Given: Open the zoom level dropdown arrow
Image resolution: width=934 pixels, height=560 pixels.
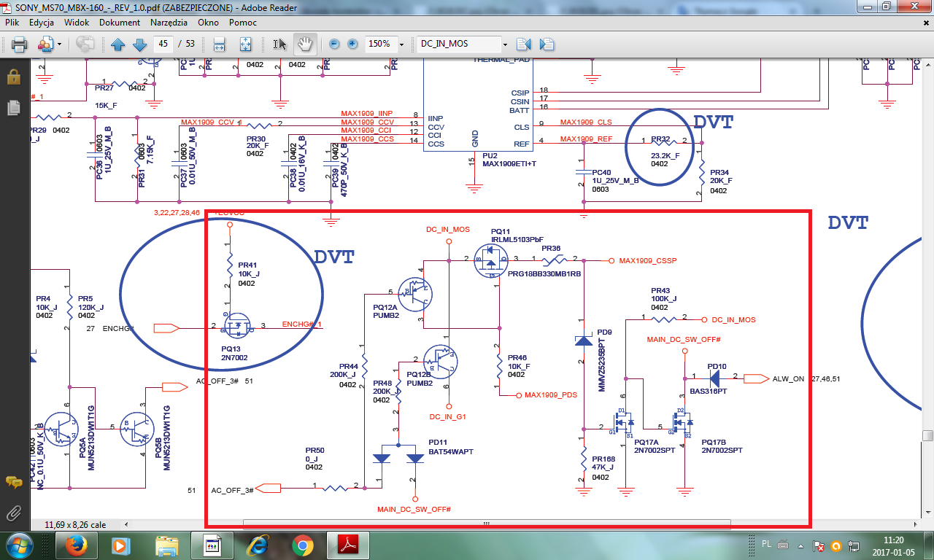Looking at the screenshot, I should point(402,44).
